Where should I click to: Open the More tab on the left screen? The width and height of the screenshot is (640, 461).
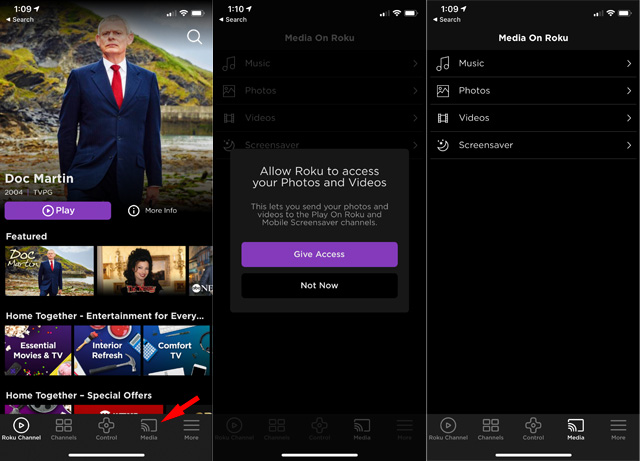click(191, 429)
